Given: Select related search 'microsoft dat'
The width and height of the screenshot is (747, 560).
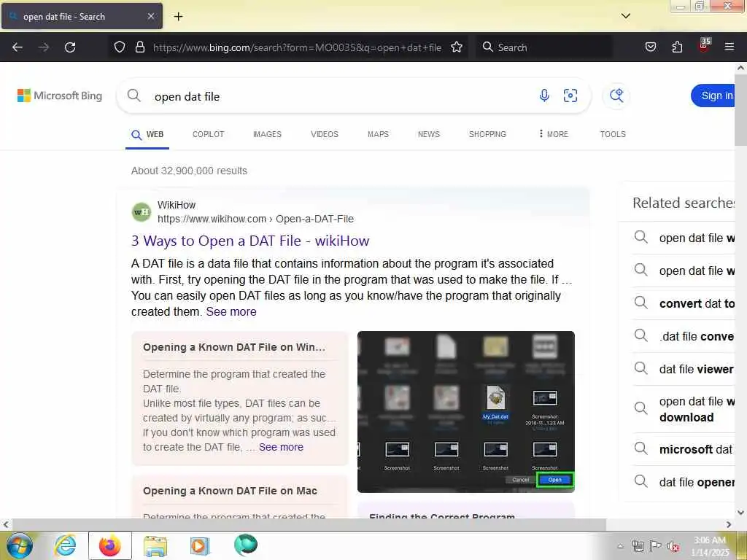Looking at the screenshot, I should [x=684, y=449].
